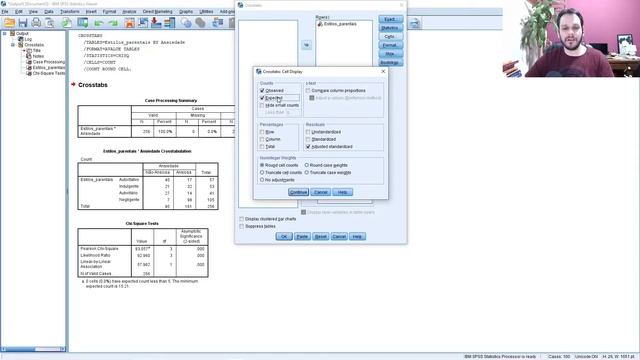
Task: Check Unstandardized residuals box
Action: tap(308, 132)
